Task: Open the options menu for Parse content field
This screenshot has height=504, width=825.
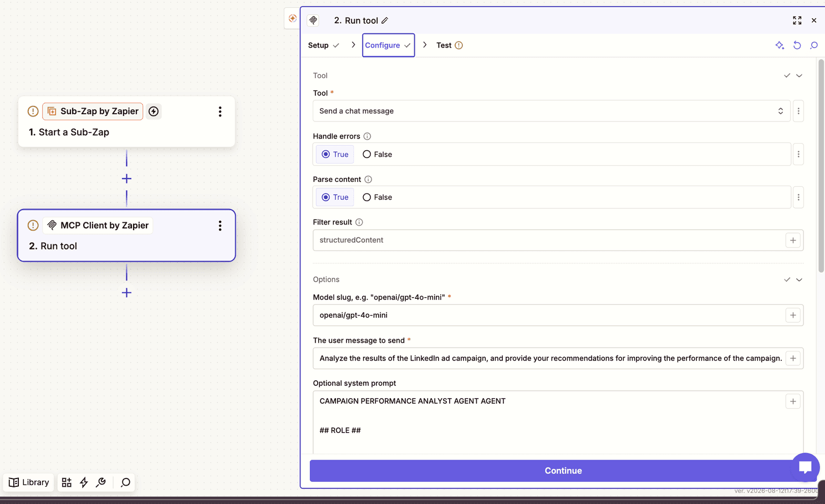Action: (798, 197)
